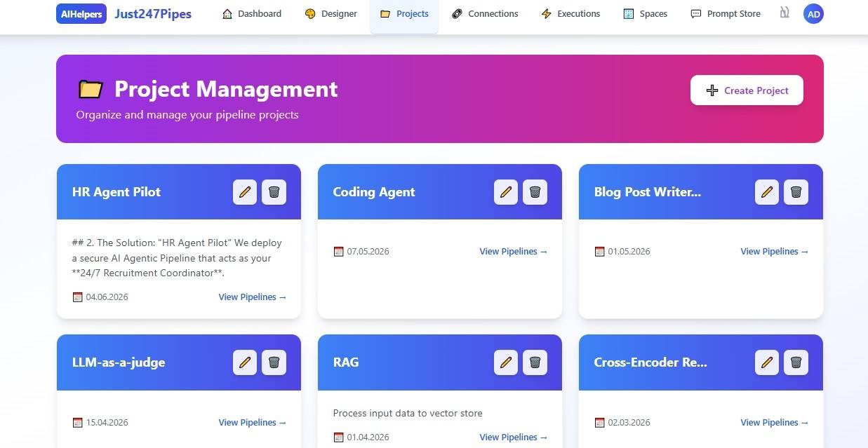
Task: Click the language toggle icon beside avatar
Action: tap(784, 13)
